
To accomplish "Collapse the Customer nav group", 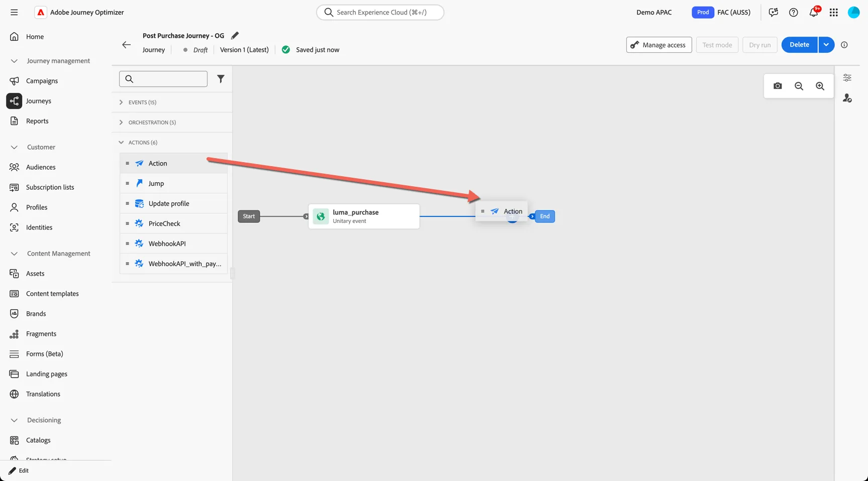I will (14, 147).
